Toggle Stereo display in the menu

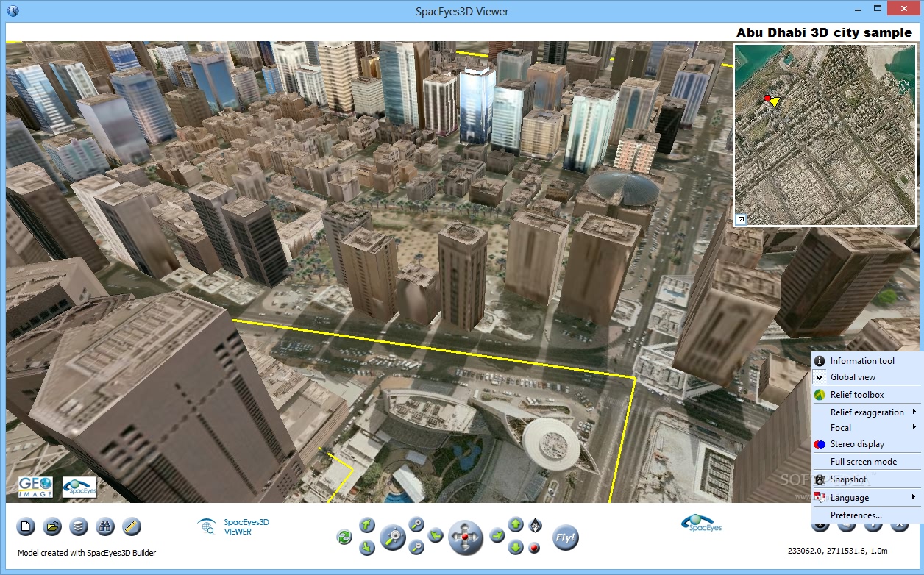coord(867,444)
